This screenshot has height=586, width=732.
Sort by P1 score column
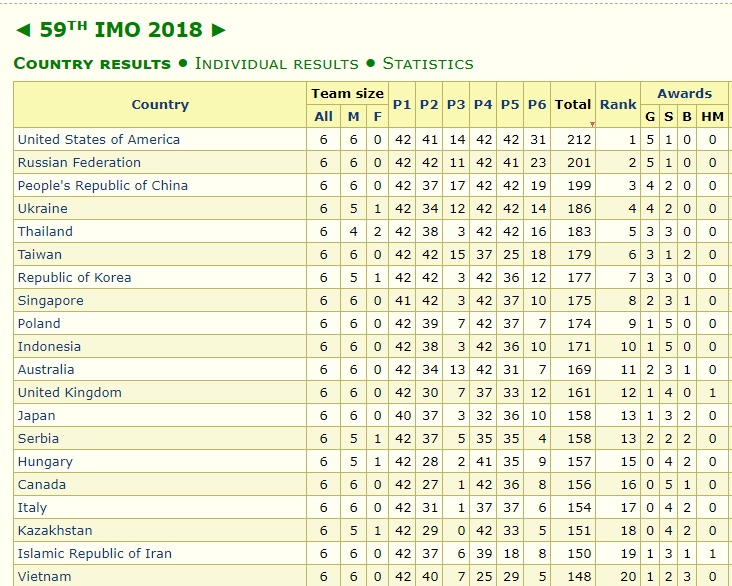click(x=402, y=104)
